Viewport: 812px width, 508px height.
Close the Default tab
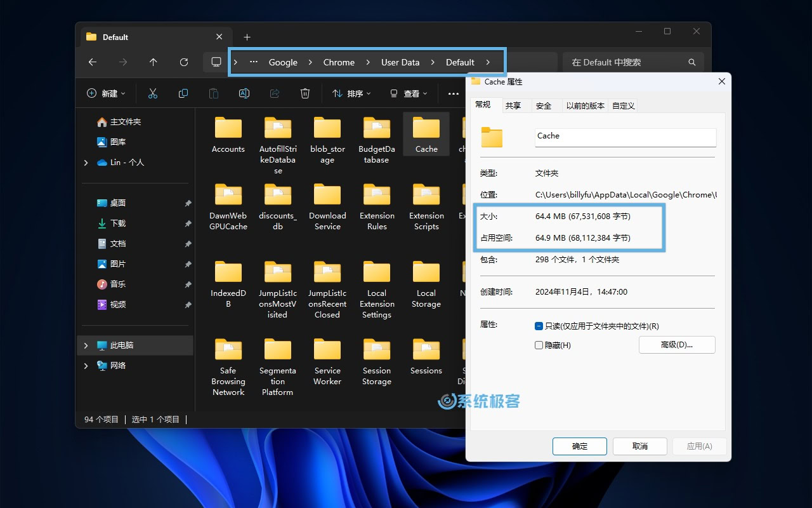[x=219, y=37]
